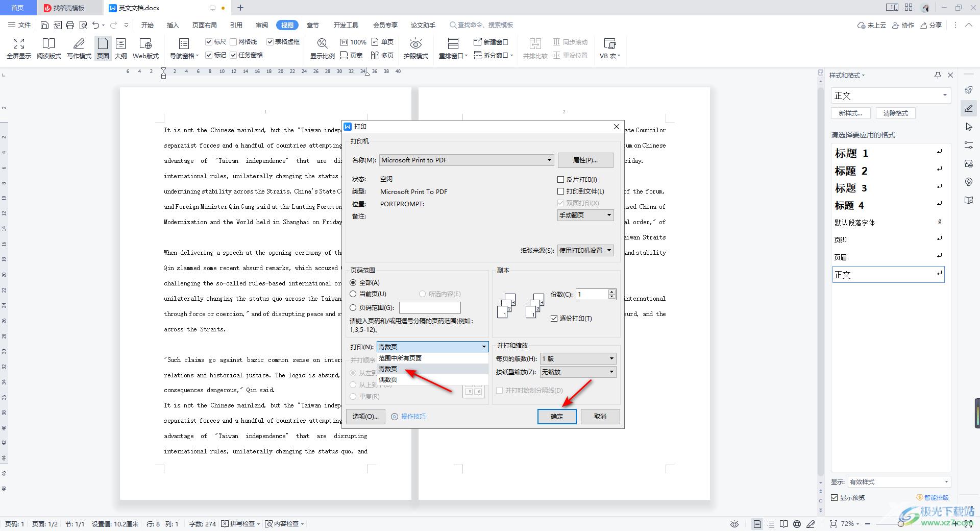Image resolution: width=980 pixels, height=531 pixels.
Task: Toggle collate printing checkbox
Action: (x=554, y=318)
